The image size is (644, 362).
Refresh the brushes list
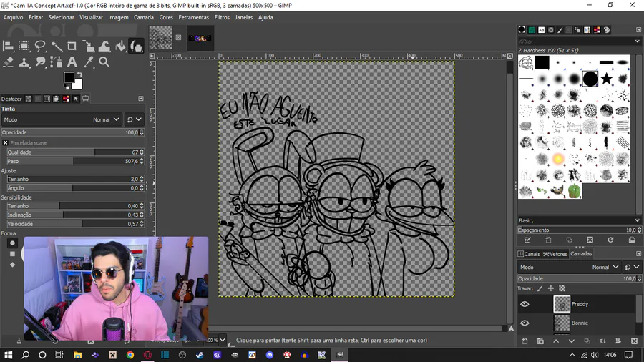610,240
